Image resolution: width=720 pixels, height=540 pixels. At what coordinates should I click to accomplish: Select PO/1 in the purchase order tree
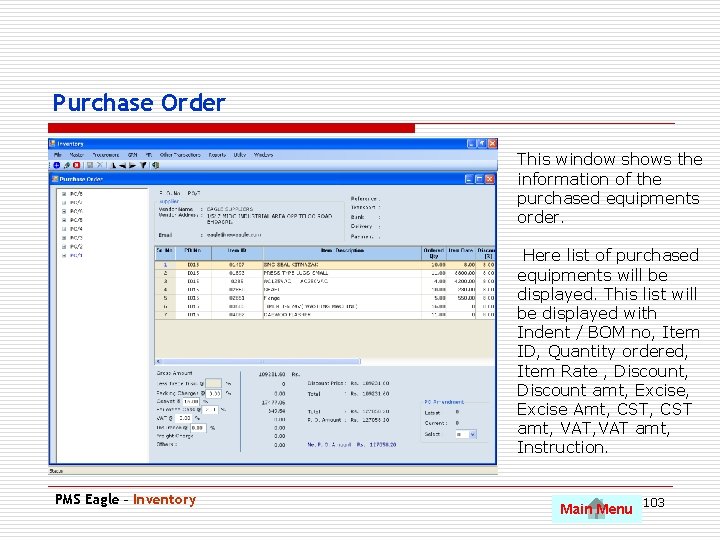point(76,256)
